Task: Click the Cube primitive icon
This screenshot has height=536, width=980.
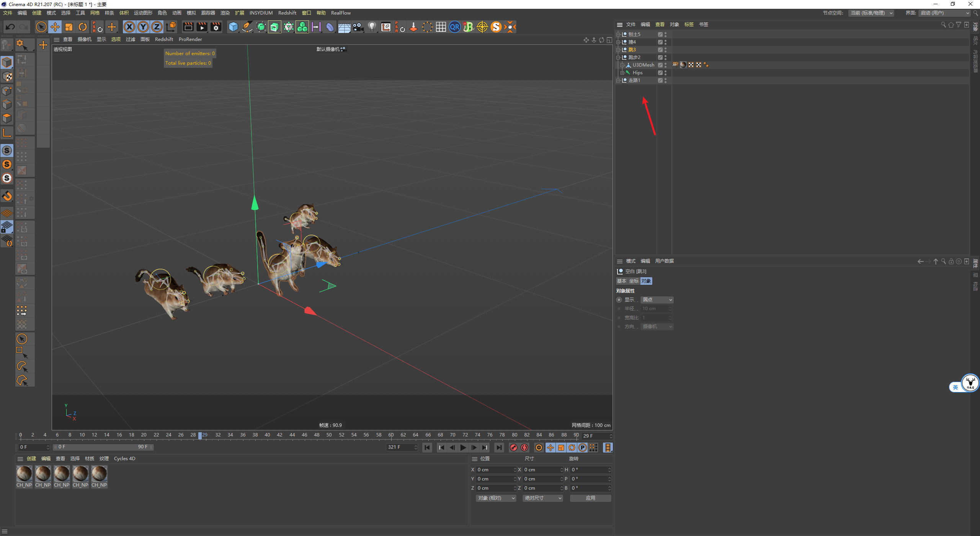Action: (x=233, y=27)
